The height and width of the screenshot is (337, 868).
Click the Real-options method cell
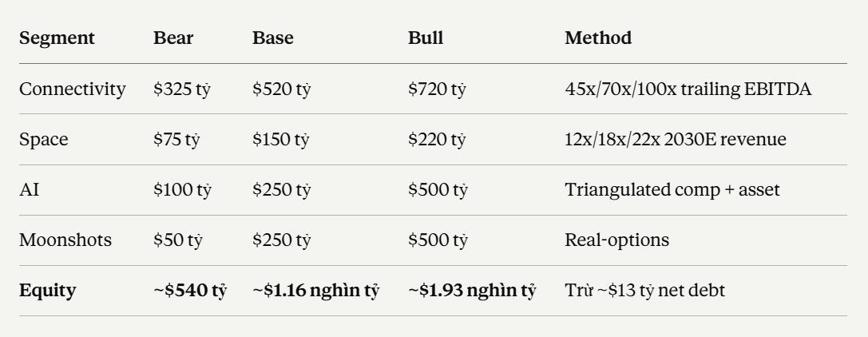pos(616,240)
